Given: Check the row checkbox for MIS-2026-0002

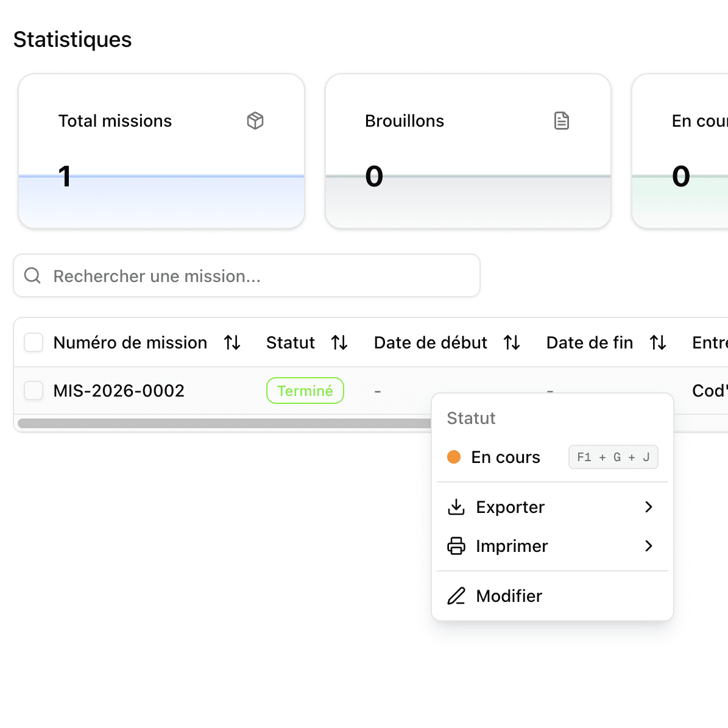Looking at the screenshot, I should (34, 391).
